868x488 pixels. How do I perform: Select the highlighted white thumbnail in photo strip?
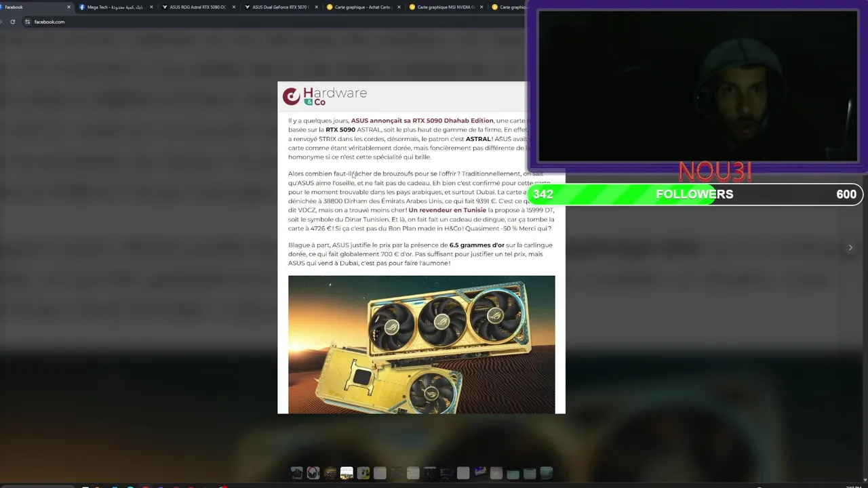pos(347,473)
